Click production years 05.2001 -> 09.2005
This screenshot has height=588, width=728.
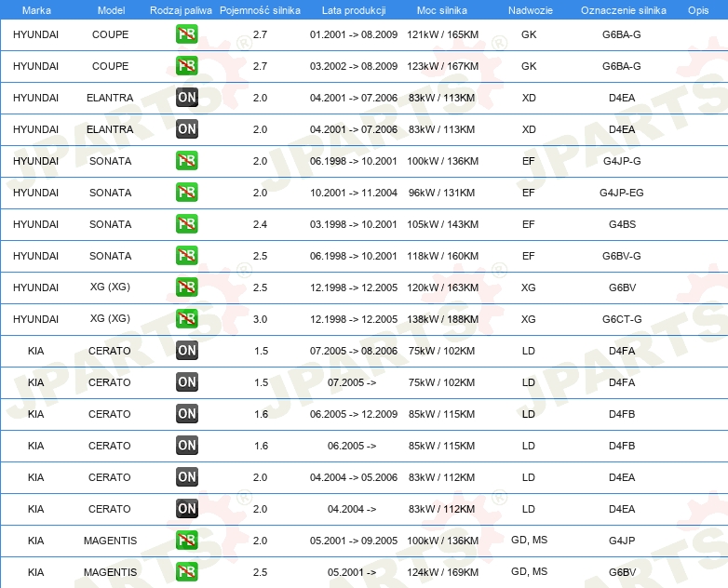click(354, 541)
